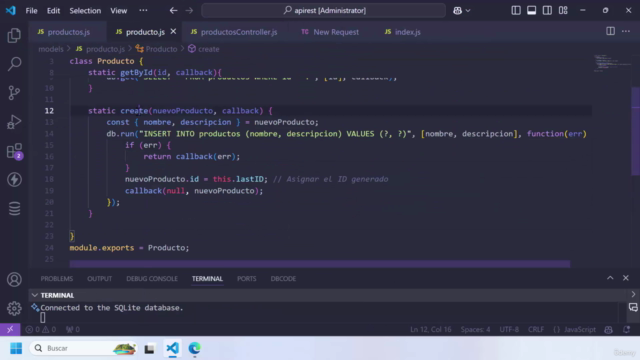The image size is (640, 360).
Task: Open Thunder Client lightning icon
Action: [x=14, y=180]
